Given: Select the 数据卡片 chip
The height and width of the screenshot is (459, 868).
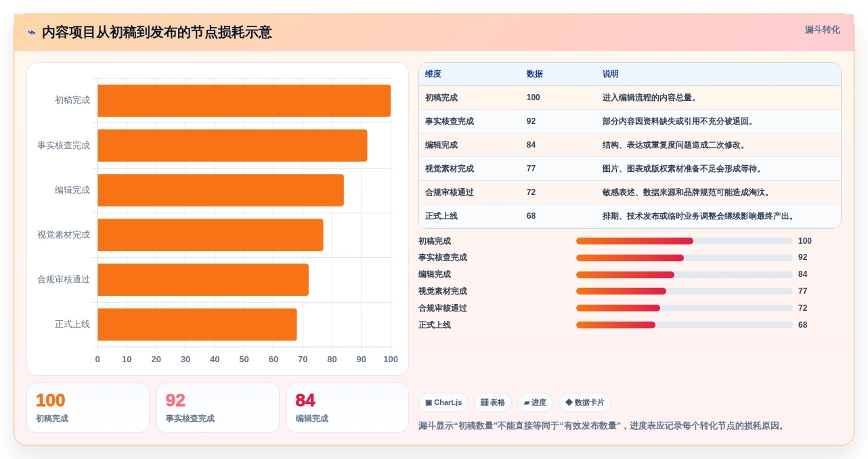Looking at the screenshot, I should [585, 403].
